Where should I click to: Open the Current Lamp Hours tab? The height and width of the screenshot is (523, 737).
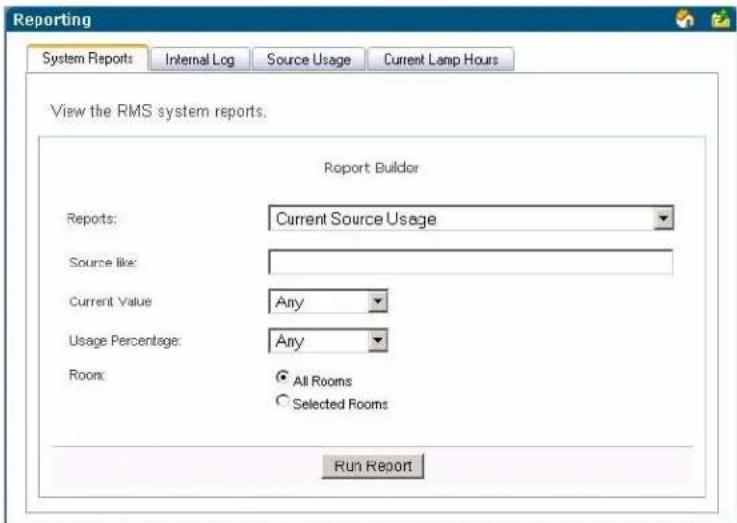441,60
